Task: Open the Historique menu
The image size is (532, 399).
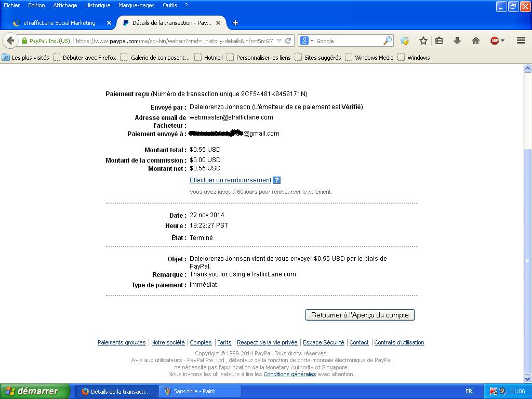Action: 98,5
